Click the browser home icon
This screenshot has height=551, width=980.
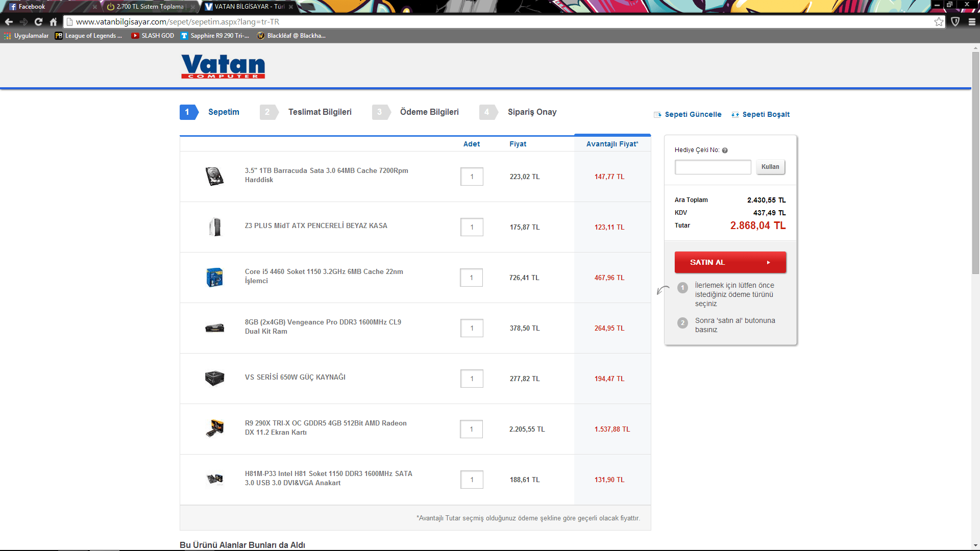(x=53, y=22)
